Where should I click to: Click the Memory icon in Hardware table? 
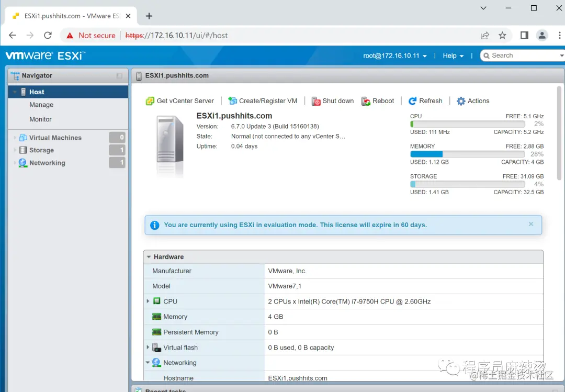[157, 317]
